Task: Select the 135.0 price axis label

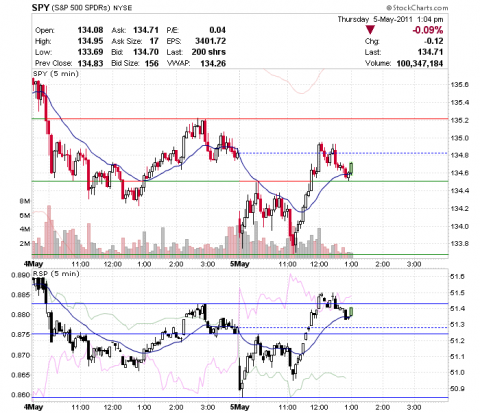Action: (459, 138)
